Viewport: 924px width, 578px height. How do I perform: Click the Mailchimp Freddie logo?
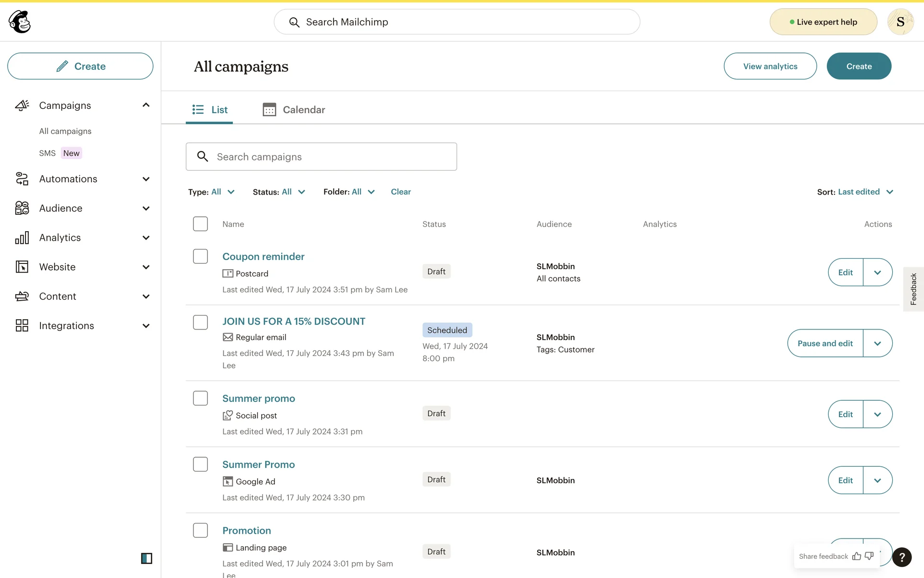20,22
